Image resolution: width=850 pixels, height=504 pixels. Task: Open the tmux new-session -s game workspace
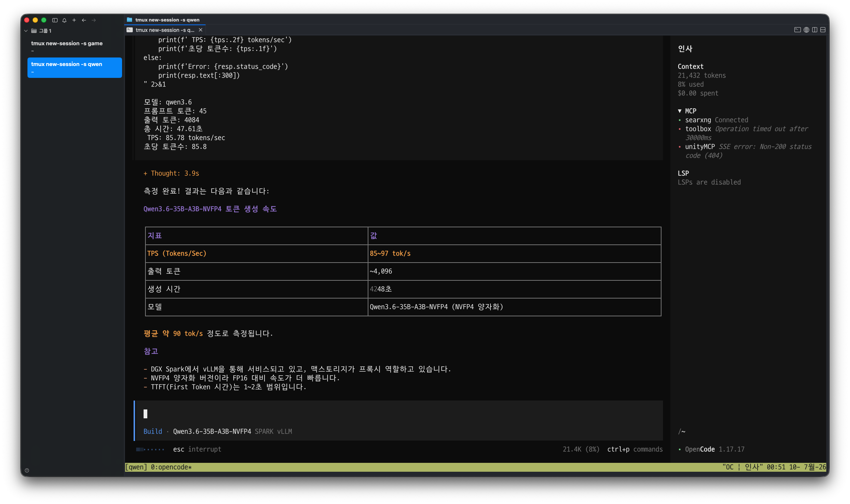coord(74,47)
